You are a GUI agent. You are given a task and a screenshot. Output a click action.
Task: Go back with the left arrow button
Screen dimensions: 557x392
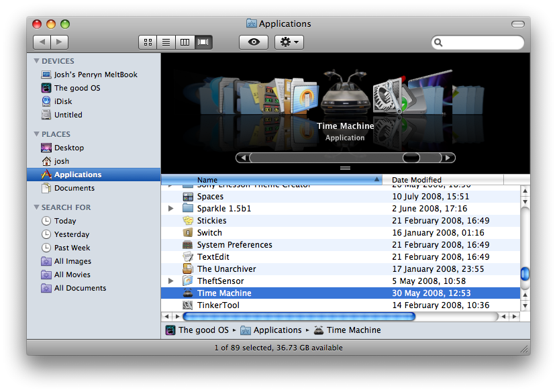point(42,42)
